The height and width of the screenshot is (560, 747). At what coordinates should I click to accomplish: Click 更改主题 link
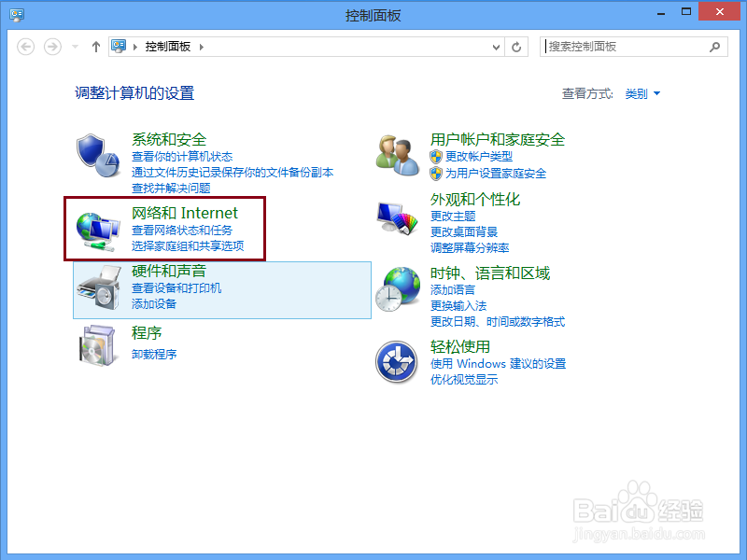pyautogui.click(x=453, y=217)
